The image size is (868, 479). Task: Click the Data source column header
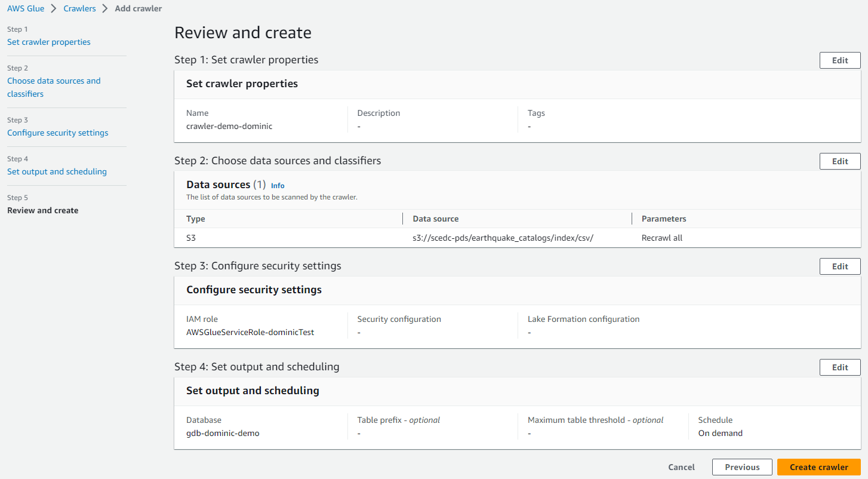coord(436,219)
